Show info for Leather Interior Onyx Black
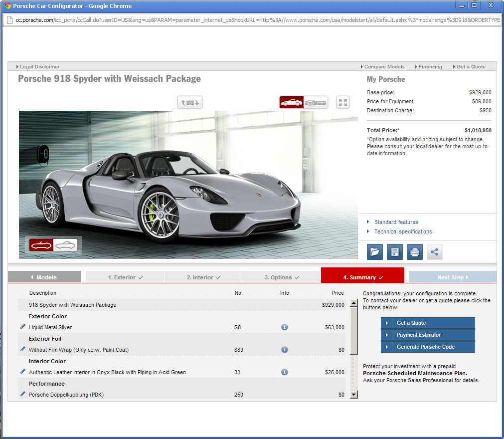Viewport: 504px width, 439px height. pyautogui.click(x=285, y=372)
